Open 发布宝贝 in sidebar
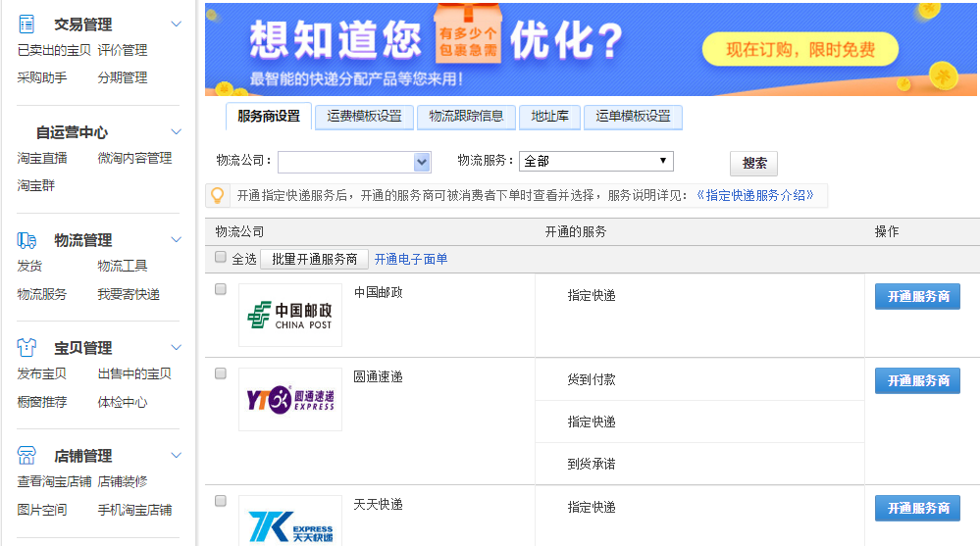The image size is (980, 546). point(42,374)
